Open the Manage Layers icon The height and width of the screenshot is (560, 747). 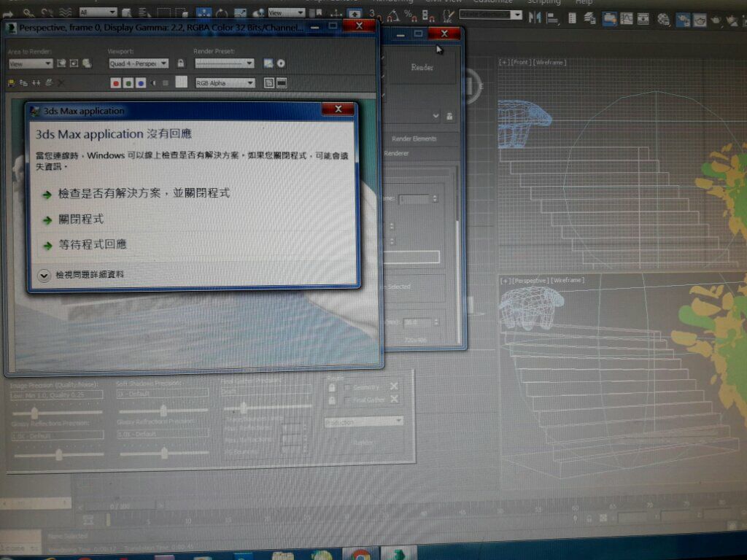click(589, 18)
